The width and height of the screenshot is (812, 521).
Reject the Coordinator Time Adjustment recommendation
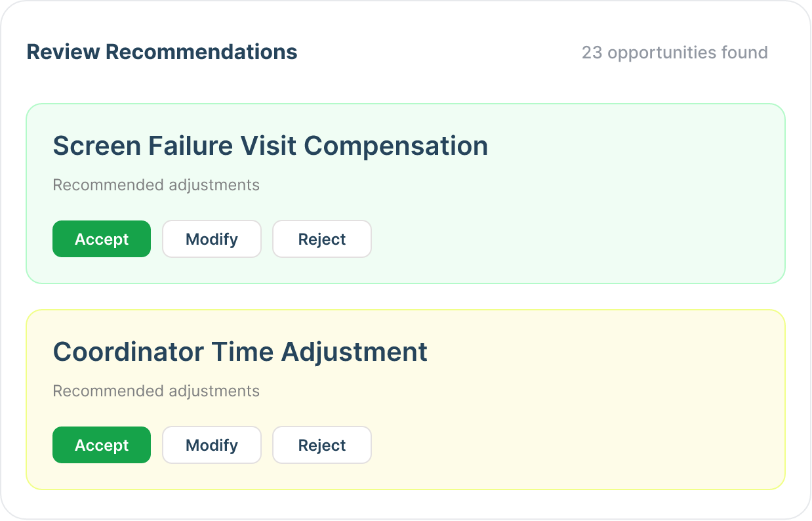tap(322, 445)
